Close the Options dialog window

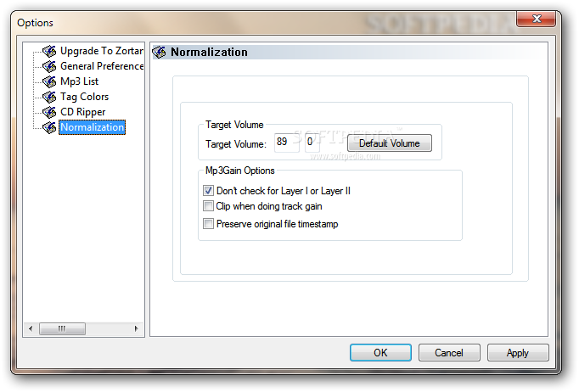point(537,19)
